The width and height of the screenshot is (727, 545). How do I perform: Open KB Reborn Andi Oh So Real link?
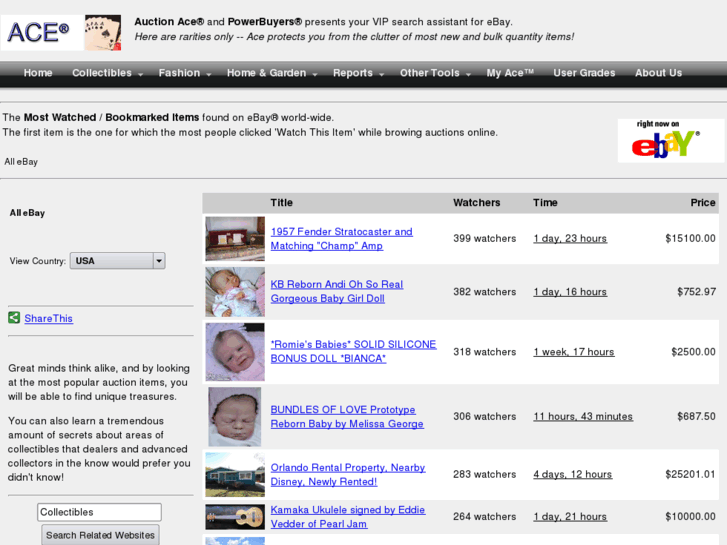337,291
